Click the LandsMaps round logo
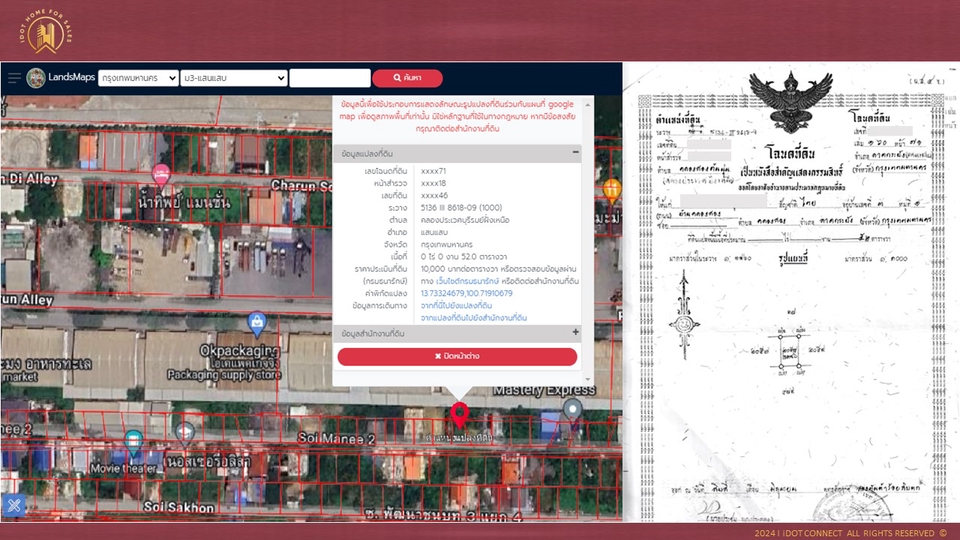960x540 pixels. 36,78
